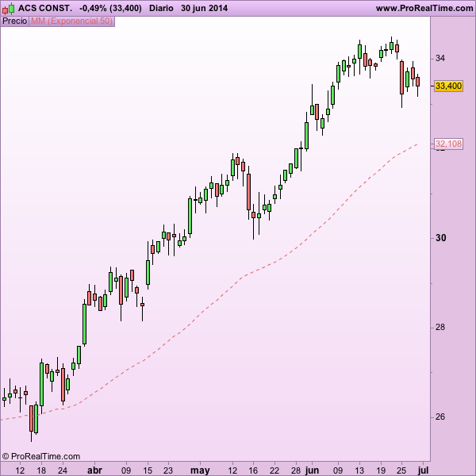Click the candlestick icon beside ACS CONST.
The width and height of the screenshot is (476, 476).
click(8, 9)
